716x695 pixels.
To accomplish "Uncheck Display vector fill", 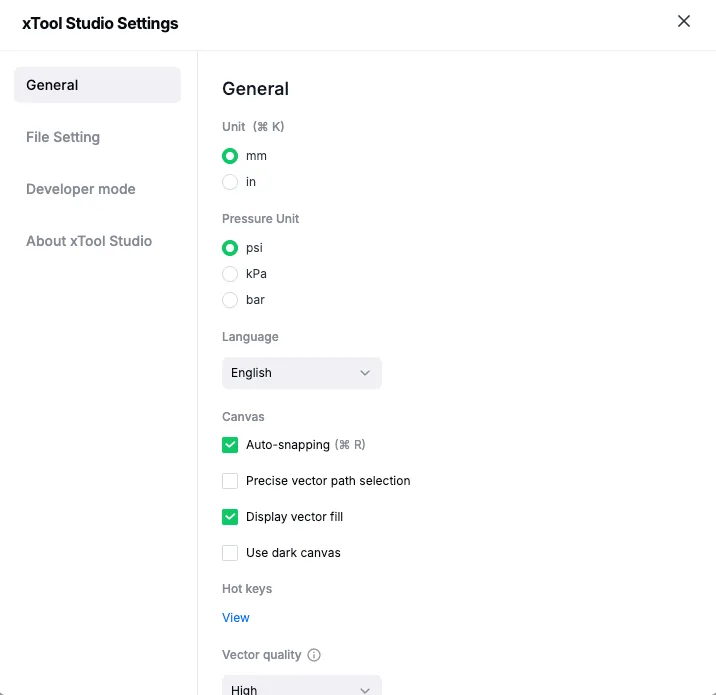I will (x=230, y=517).
